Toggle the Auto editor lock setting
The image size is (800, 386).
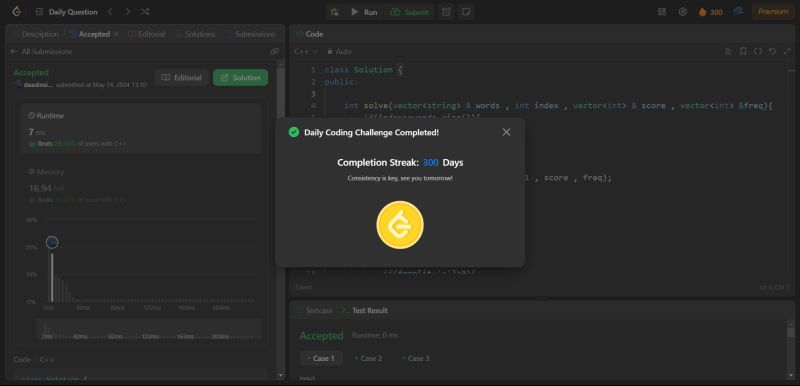(339, 52)
